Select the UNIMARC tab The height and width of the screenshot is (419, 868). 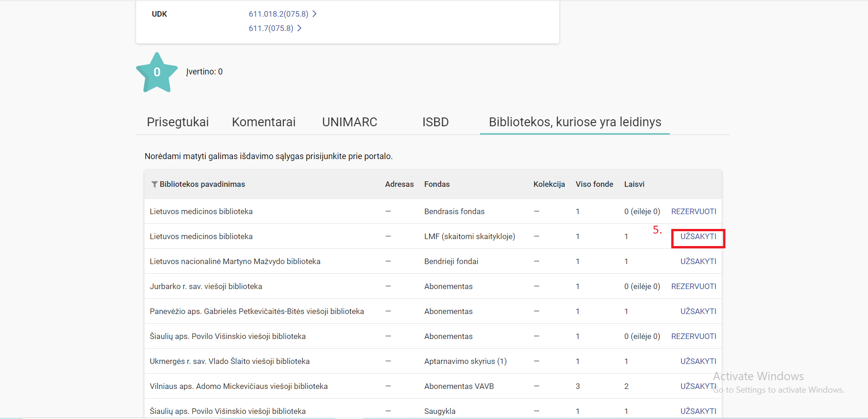click(x=350, y=122)
